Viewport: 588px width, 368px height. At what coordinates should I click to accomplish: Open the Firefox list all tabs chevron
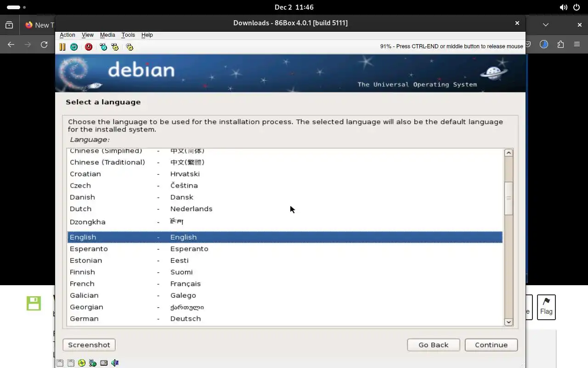point(546,25)
